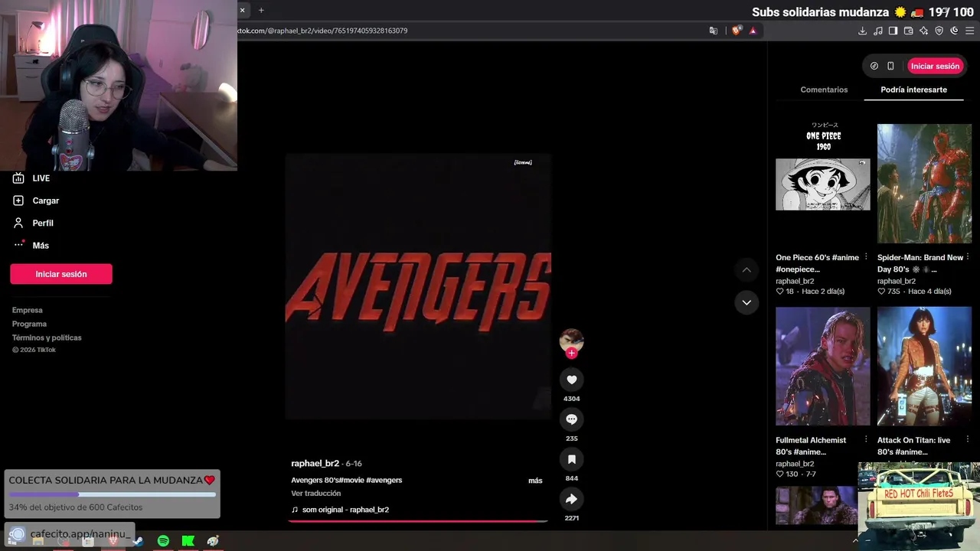Viewport: 980px width, 551px height.
Task: Toggle the browser sidebar panel icon
Action: (893, 31)
